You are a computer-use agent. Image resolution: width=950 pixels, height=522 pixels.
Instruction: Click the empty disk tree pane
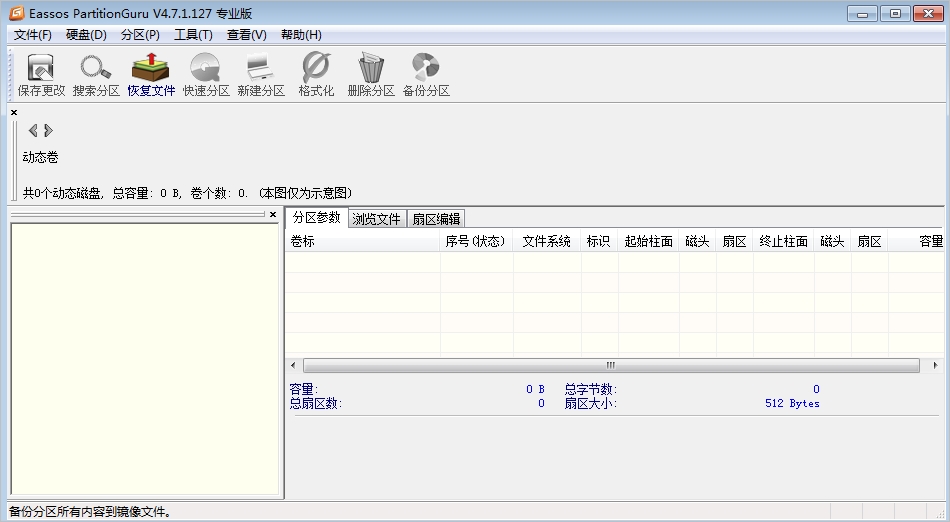[x=145, y=359]
